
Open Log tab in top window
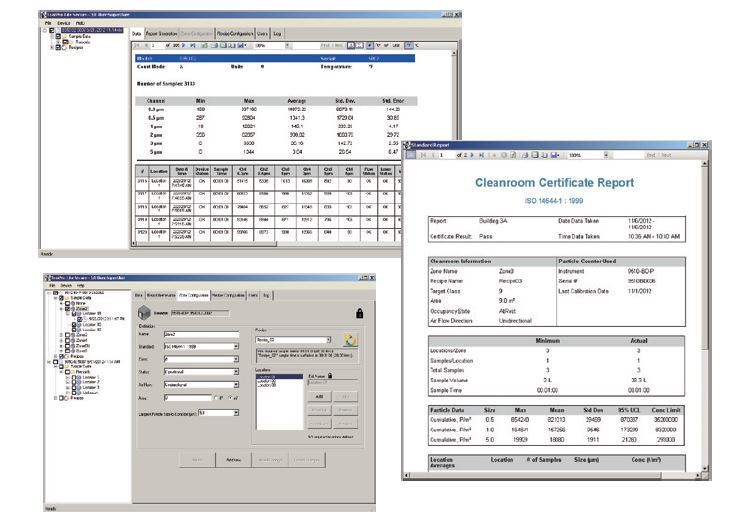pyautogui.click(x=277, y=34)
